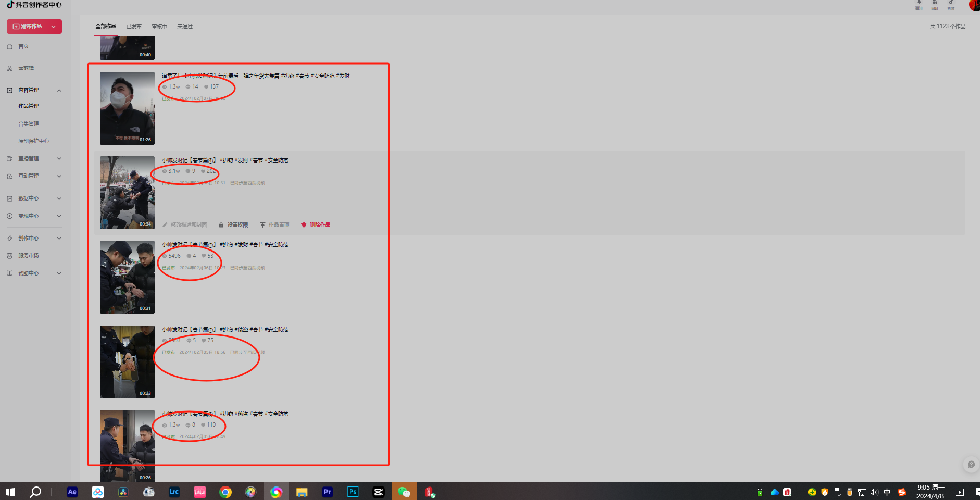Open video titled 年前最后一弹之年货大集篇
The image size is (980, 500).
click(x=255, y=76)
